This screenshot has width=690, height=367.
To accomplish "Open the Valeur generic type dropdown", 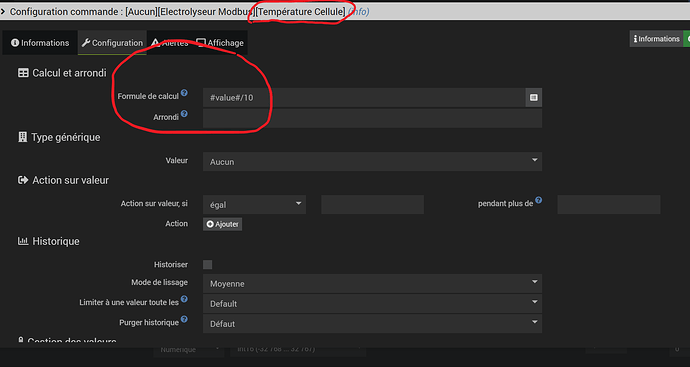I will pos(372,161).
